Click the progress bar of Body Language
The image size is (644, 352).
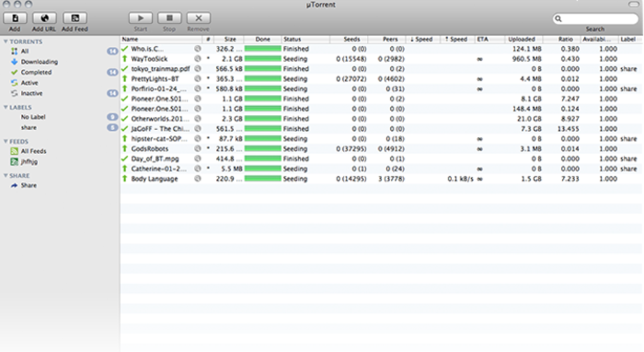pos(263,178)
